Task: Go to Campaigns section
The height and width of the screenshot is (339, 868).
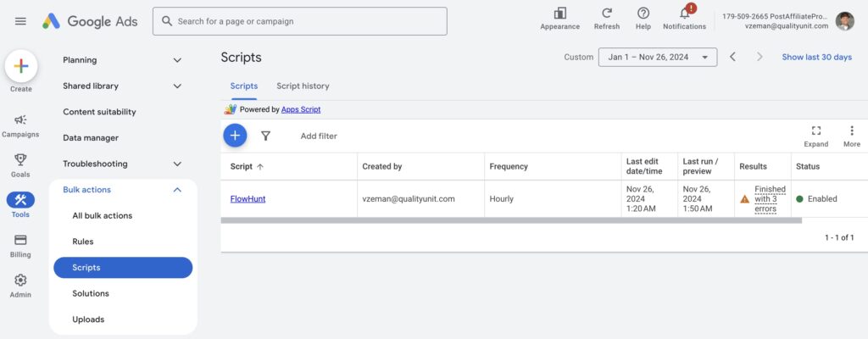Action: [20, 125]
